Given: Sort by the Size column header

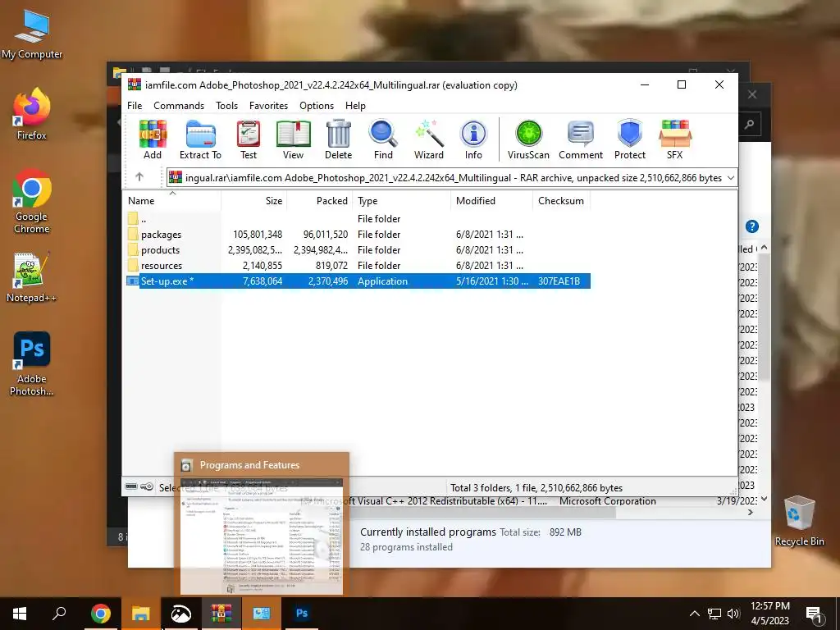Looking at the screenshot, I should tap(254, 201).
